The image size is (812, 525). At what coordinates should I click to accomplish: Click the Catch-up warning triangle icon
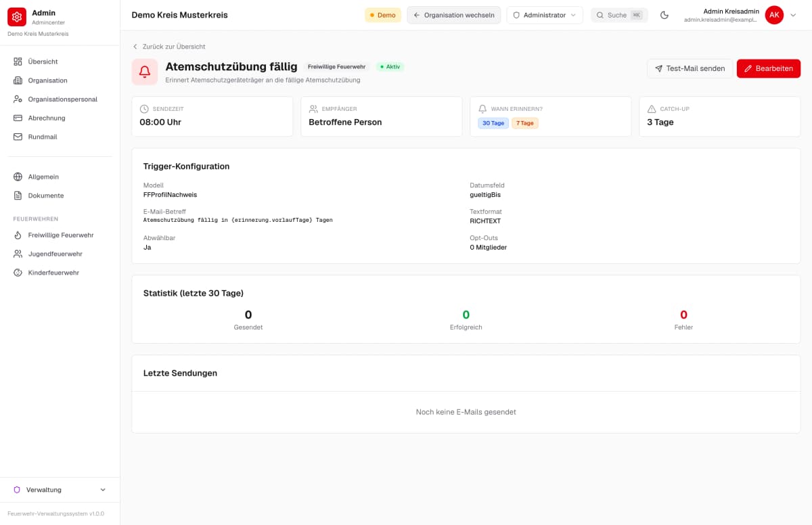tap(652, 109)
